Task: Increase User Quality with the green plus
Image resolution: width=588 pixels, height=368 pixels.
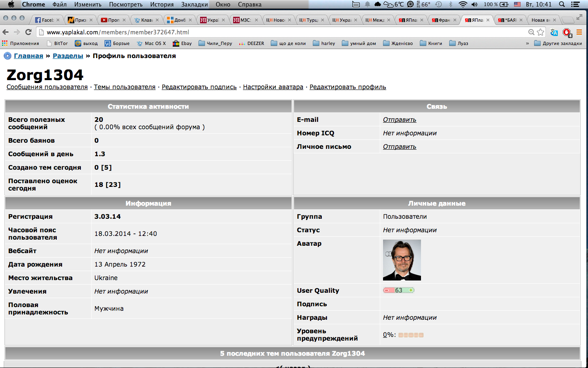Action: pos(411,290)
